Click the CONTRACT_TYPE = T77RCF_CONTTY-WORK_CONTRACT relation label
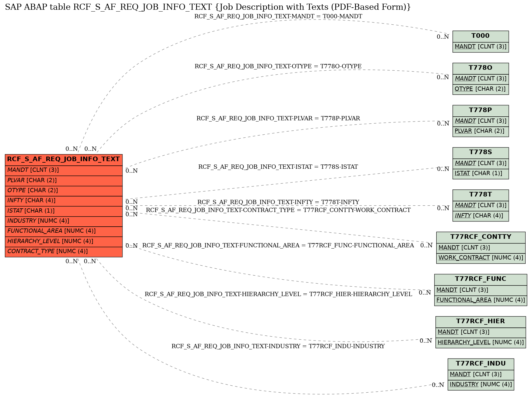The image size is (532, 396). 278,210
